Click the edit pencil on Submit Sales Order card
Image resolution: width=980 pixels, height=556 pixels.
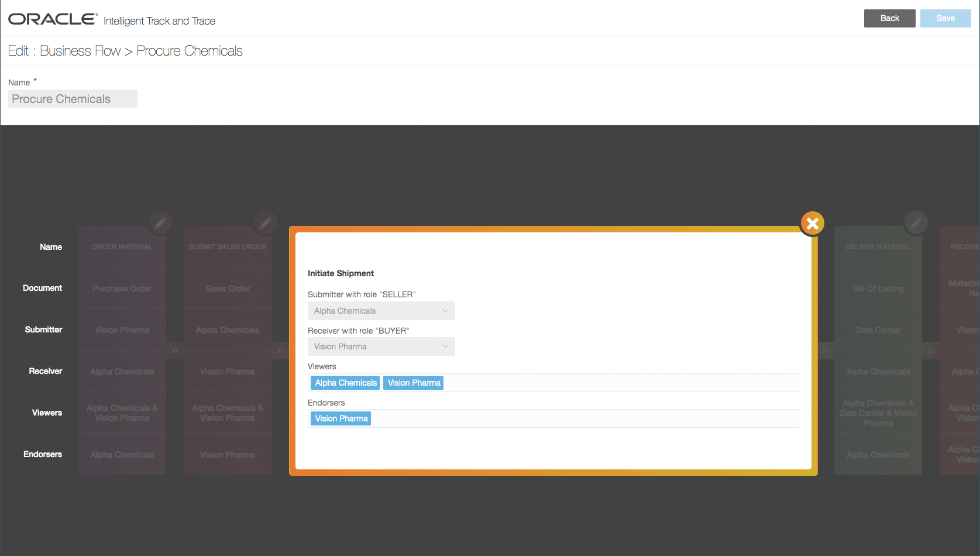(x=265, y=222)
